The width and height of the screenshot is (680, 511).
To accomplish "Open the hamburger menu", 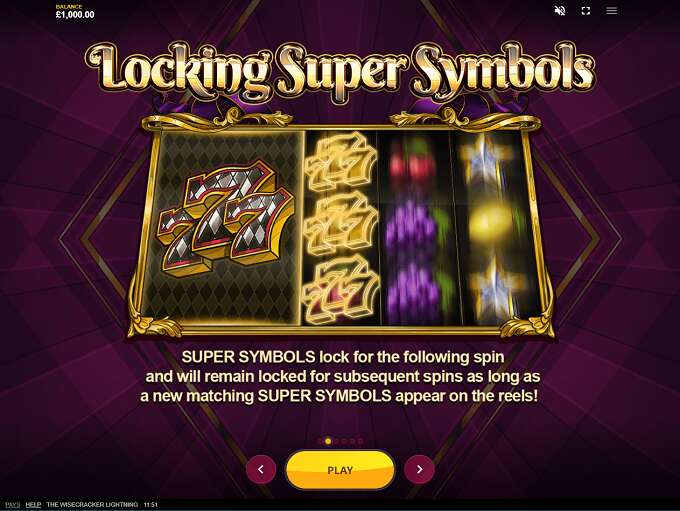I will point(611,10).
